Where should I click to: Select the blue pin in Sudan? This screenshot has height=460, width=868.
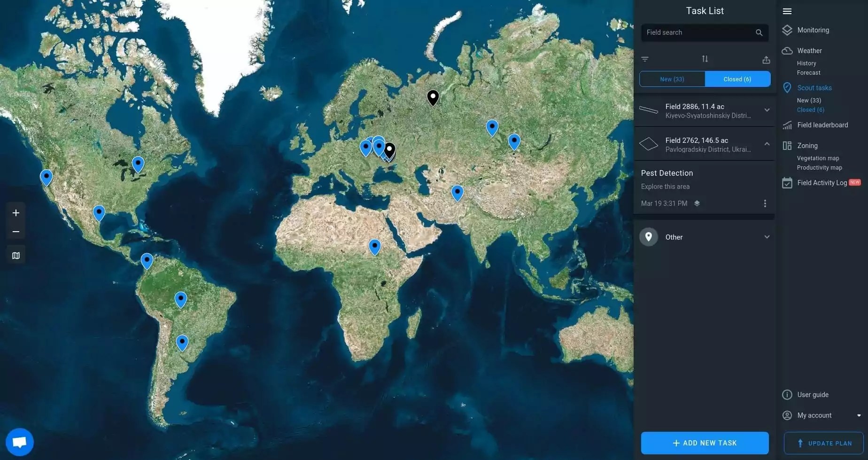click(x=374, y=247)
